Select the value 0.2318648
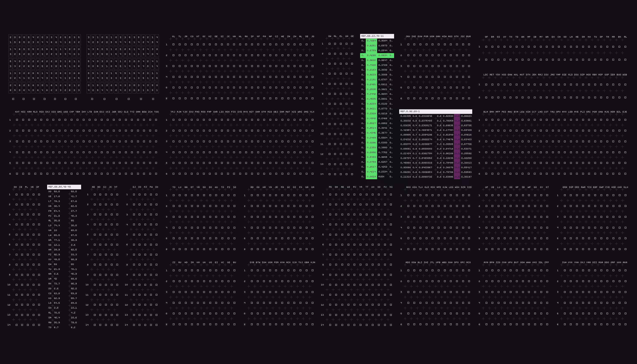Viewport: 637px width, 364px height. tap(425, 116)
